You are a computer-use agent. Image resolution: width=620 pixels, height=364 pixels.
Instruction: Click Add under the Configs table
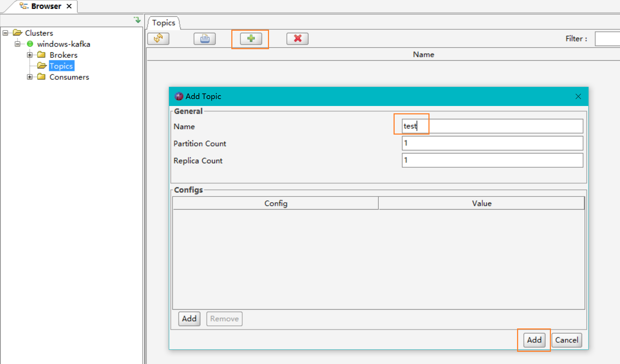(189, 319)
